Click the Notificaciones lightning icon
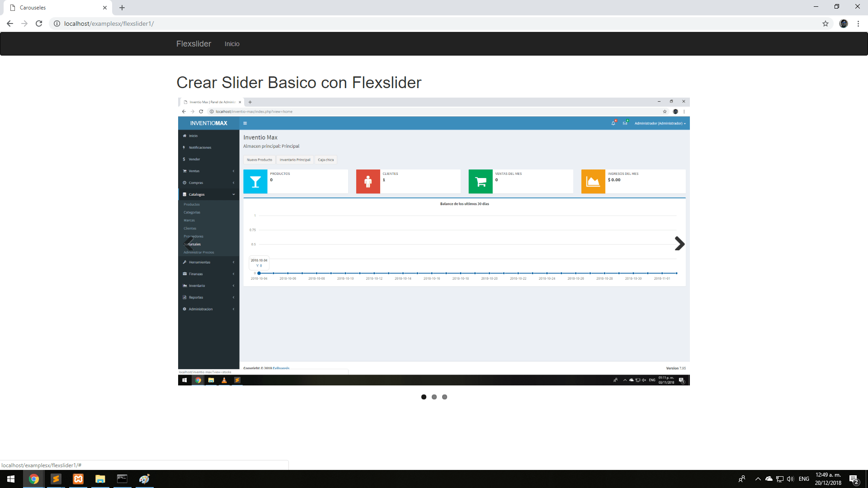The width and height of the screenshot is (868, 488). click(184, 147)
